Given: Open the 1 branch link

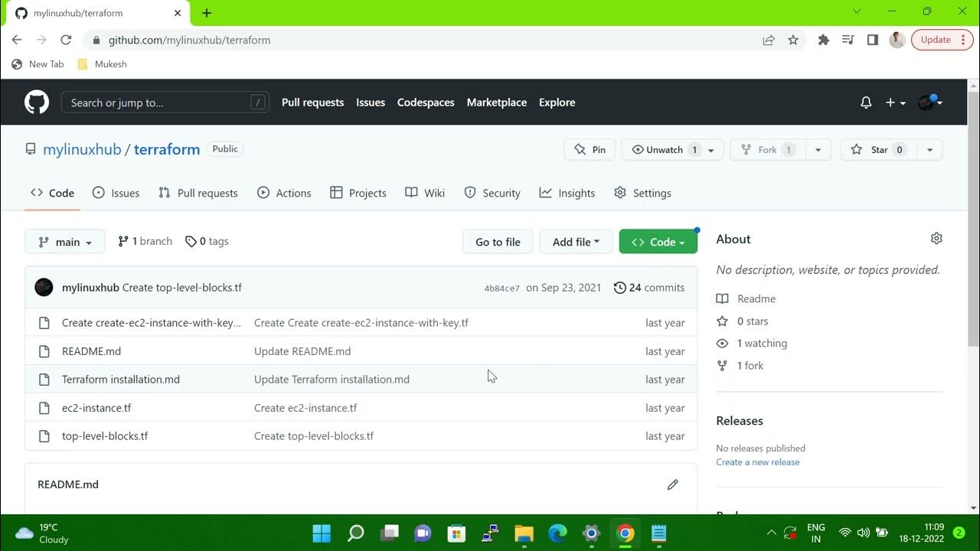Looking at the screenshot, I should pyautogui.click(x=145, y=241).
